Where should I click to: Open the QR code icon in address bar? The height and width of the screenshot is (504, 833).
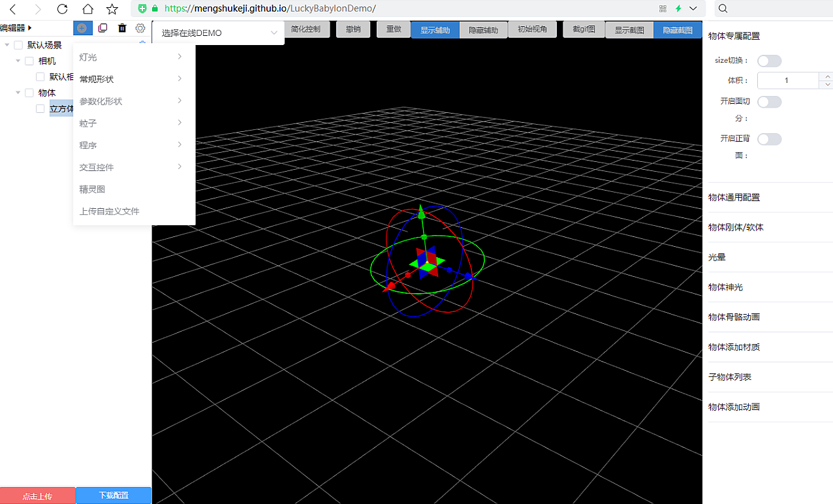click(663, 8)
